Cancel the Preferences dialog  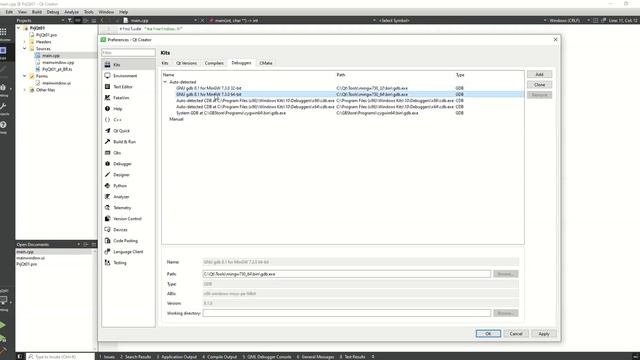(x=516, y=333)
